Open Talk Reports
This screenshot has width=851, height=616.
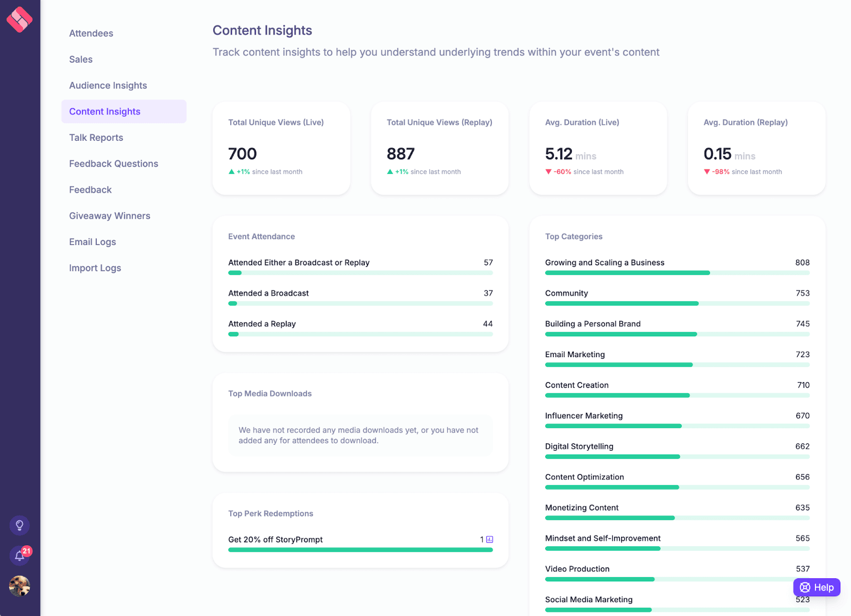[96, 138]
